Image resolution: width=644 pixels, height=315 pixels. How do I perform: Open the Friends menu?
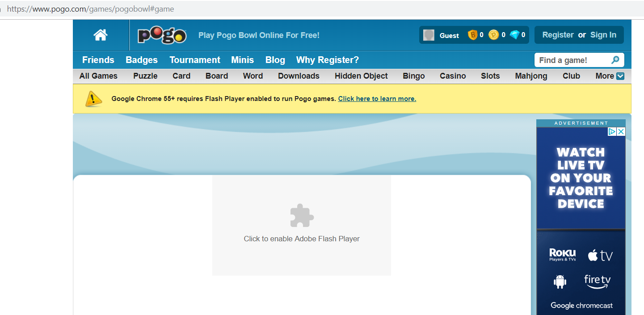click(x=98, y=60)
